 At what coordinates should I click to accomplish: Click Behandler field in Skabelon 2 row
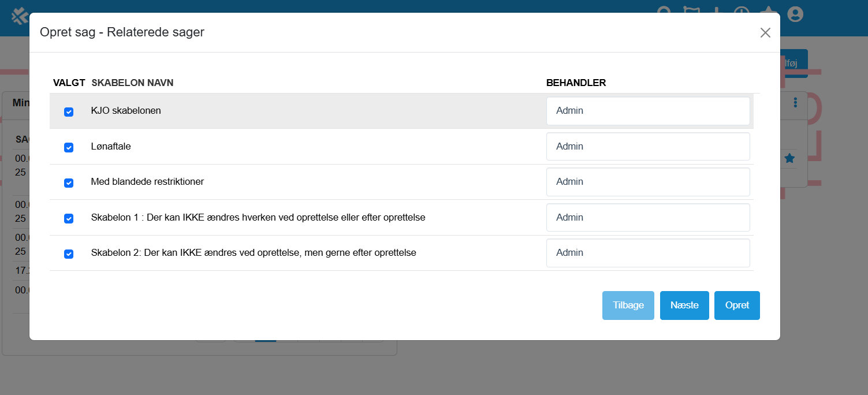647,253
